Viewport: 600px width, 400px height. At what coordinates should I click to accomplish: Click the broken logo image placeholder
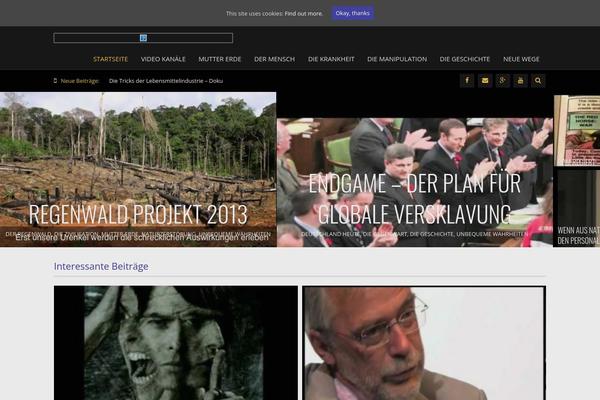pos(143,38)
